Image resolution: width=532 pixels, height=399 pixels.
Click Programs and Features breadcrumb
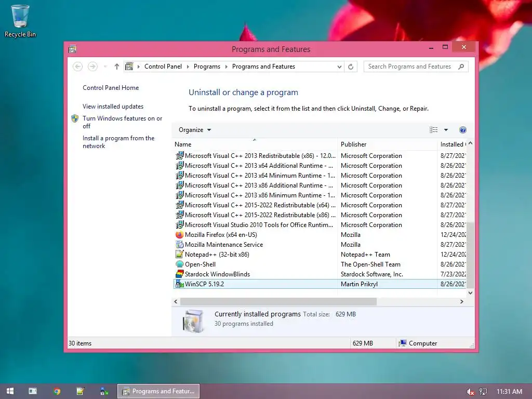pos(263,66)
